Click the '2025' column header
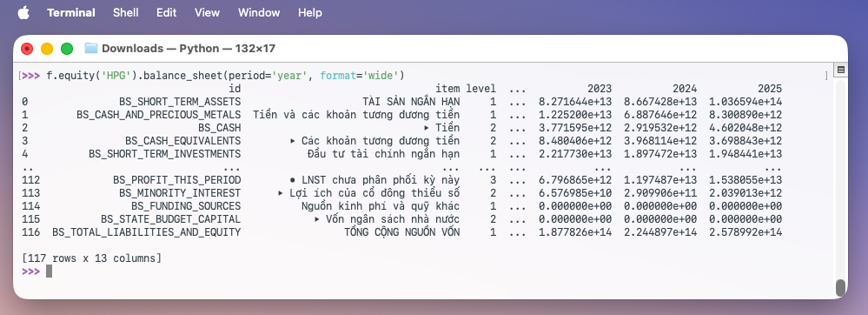The height and width of the screenshot is (315, 868). pos(770,89)
